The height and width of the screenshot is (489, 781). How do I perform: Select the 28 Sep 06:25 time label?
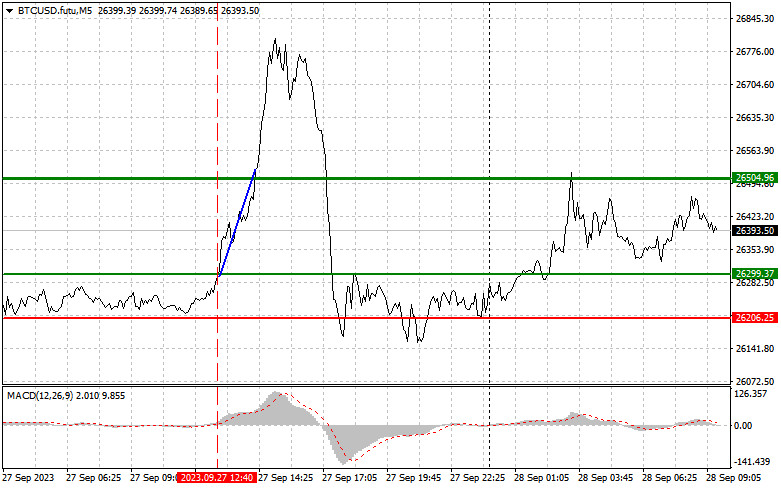pos(669,478)
